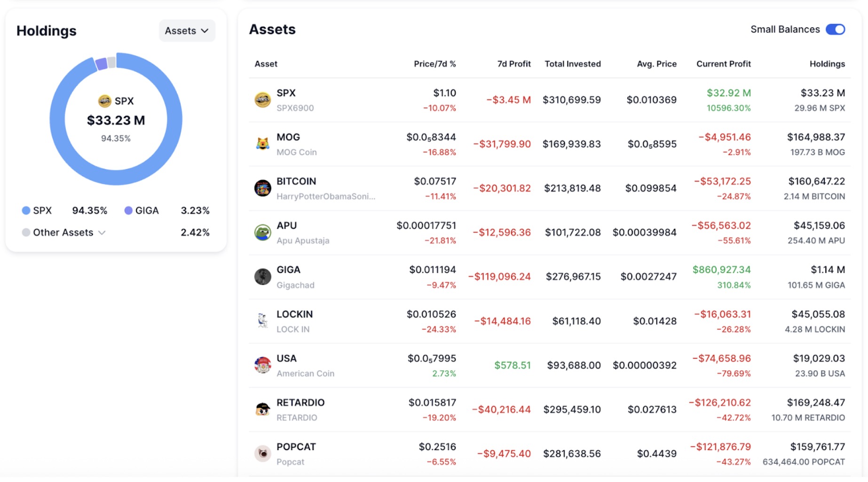Image resolution: width=868 pixels, height=482 pixels.
Task: Click the HarryPotterObamaSonic BITCOIN coin icon
Action: pyautogui.click(x=263, y=188)
